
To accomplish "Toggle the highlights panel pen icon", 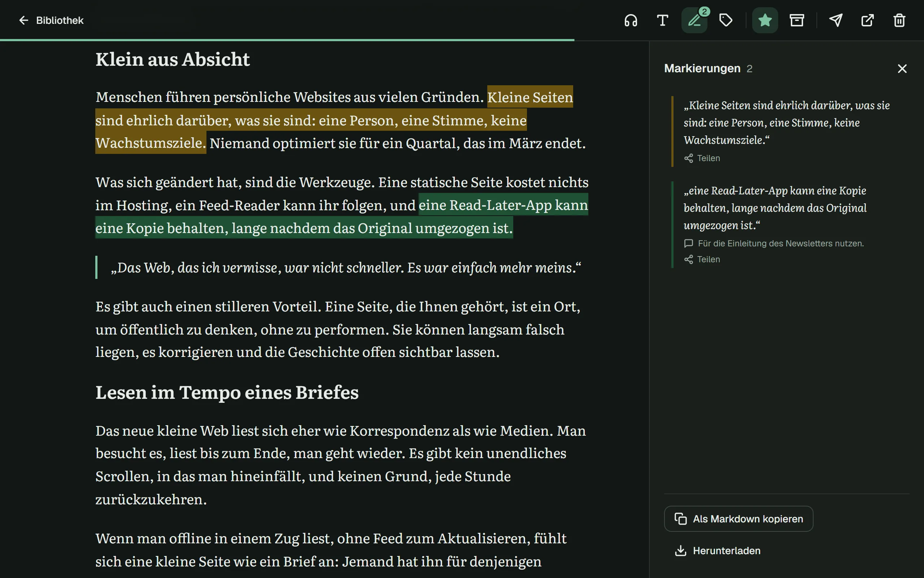I will pos(694,20).
